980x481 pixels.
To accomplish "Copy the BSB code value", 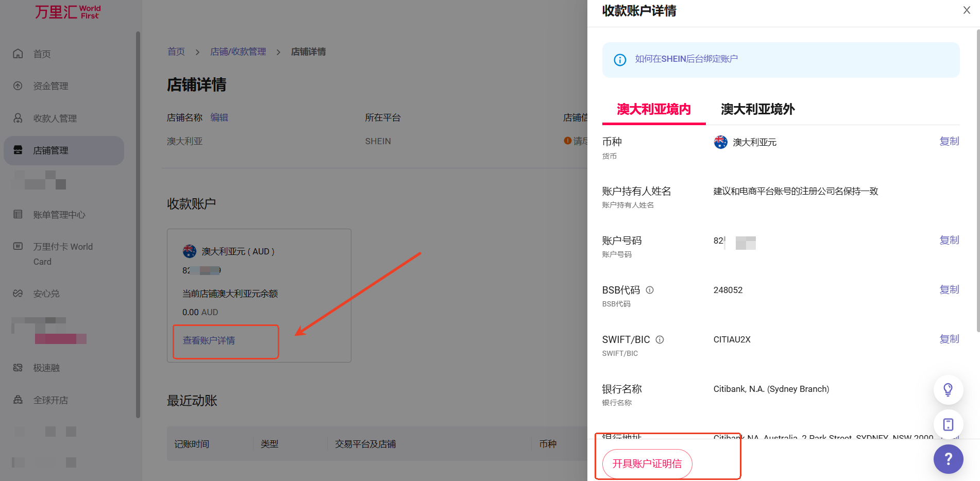I will click(949, 289).
